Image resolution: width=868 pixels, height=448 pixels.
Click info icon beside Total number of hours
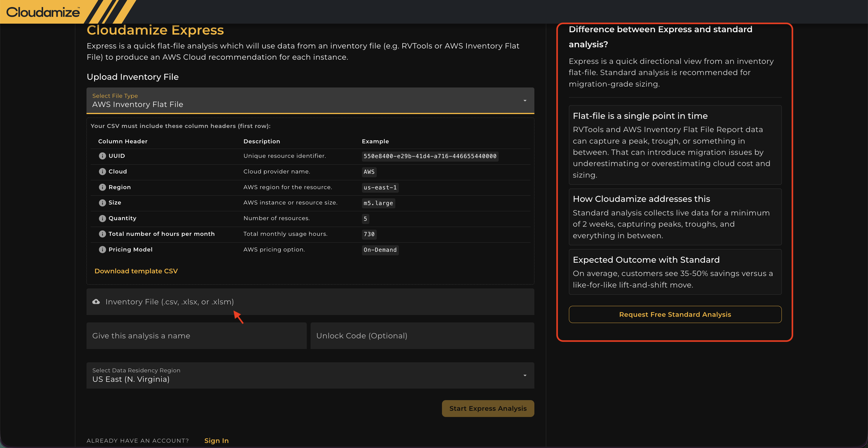coord(102,234)
